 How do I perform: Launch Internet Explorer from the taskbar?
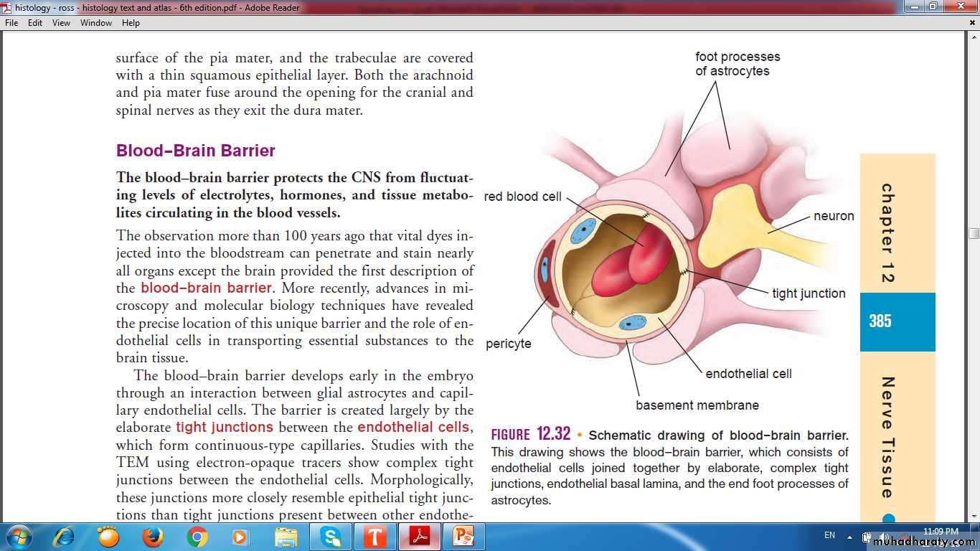tap(64, 537)
